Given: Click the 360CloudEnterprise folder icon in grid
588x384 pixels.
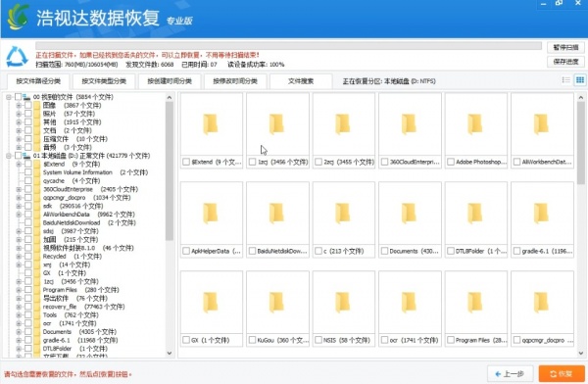Looking at the screenshot, I should [x=409, y=124].
